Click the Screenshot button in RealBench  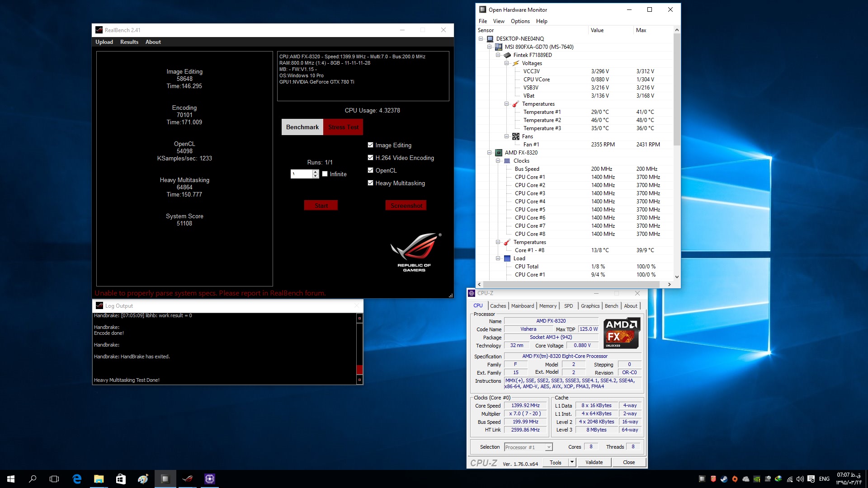click(406, 205)
